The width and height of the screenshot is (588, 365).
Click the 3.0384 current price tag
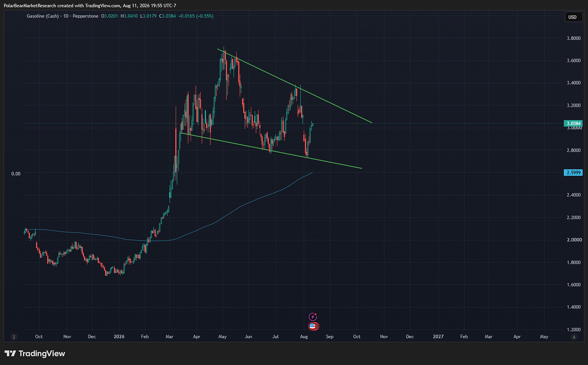tap(573, 123)
